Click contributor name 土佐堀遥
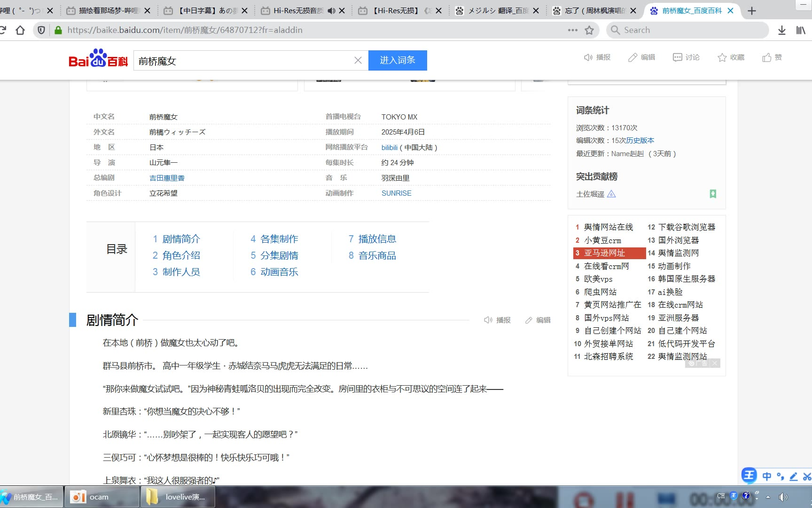Screen dimensions: 812x508 [x=590, y=194]
